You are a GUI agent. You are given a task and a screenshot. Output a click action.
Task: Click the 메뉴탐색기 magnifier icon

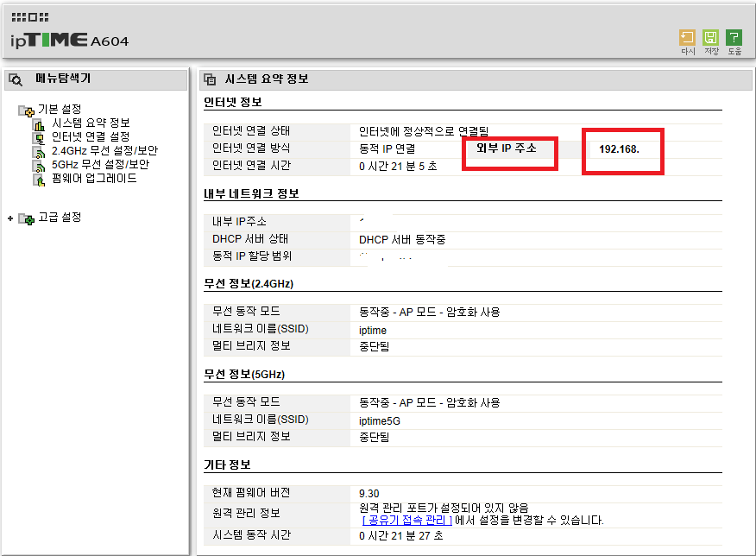pos(16,79)
